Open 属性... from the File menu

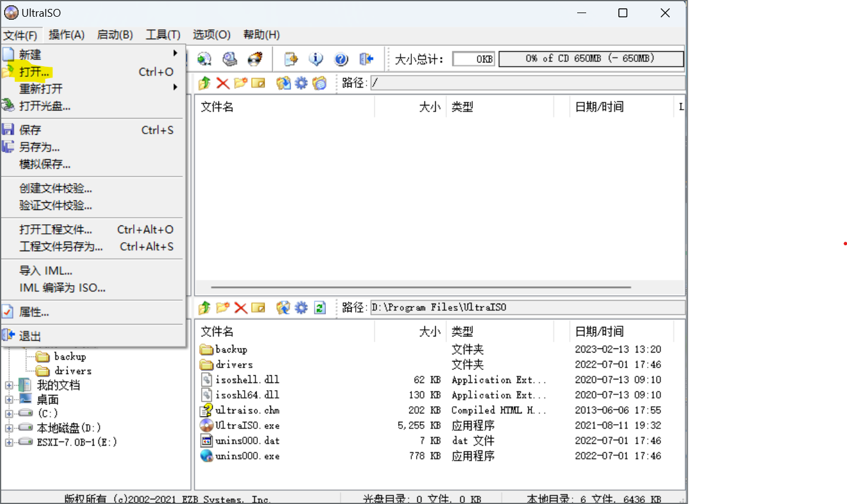(x=93, y=312)
